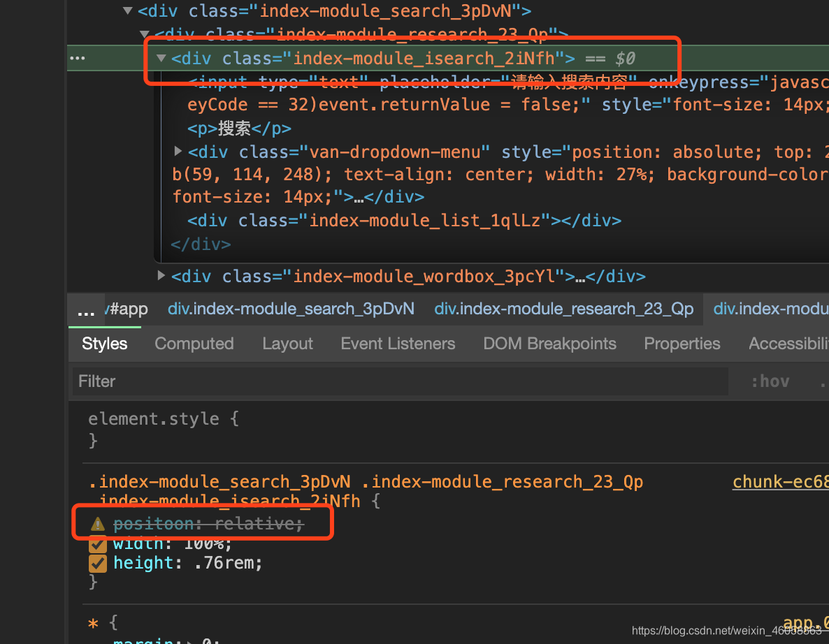
Task: Expand the index-module_wordbox_3pcYl div
Action: pos(161,275)
